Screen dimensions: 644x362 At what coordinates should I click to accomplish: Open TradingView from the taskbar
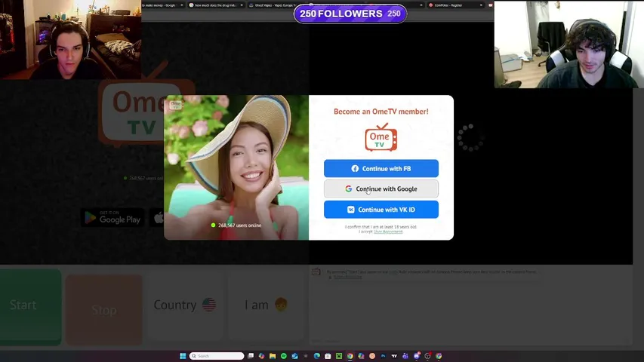(x=394, y=356)
